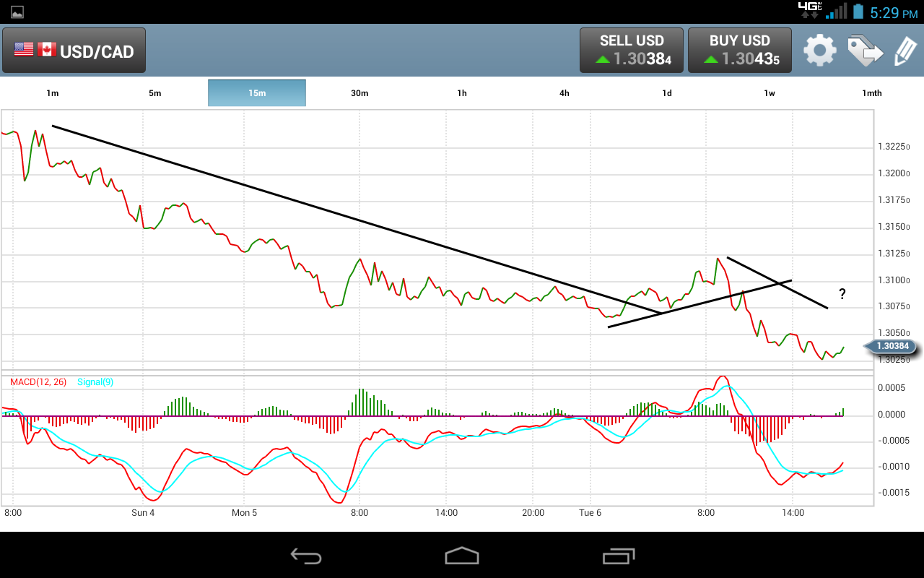Tap the image notification icon in status bar
This screenshot has height=578, width=924.
pos(17,12)
